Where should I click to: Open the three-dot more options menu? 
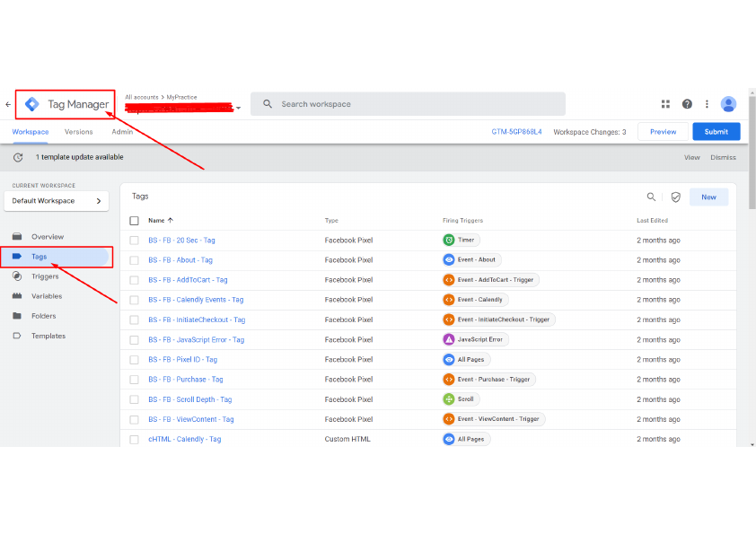pos(707,104)
